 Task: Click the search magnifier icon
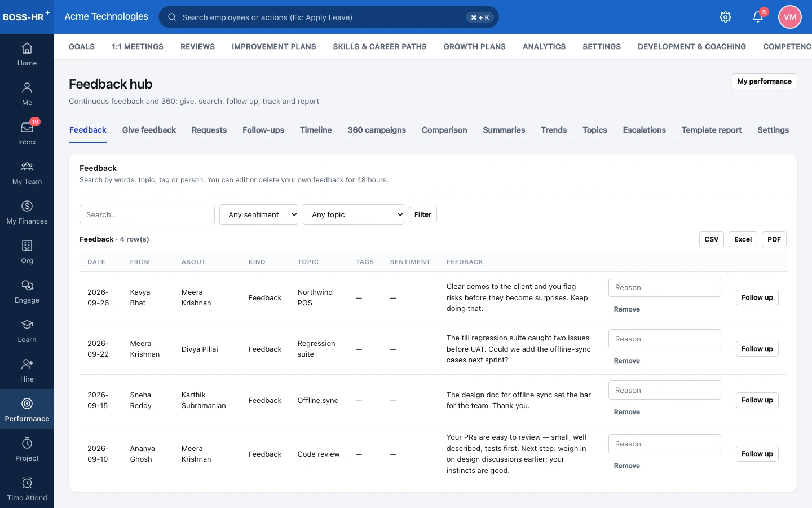(x=172, y=17)
